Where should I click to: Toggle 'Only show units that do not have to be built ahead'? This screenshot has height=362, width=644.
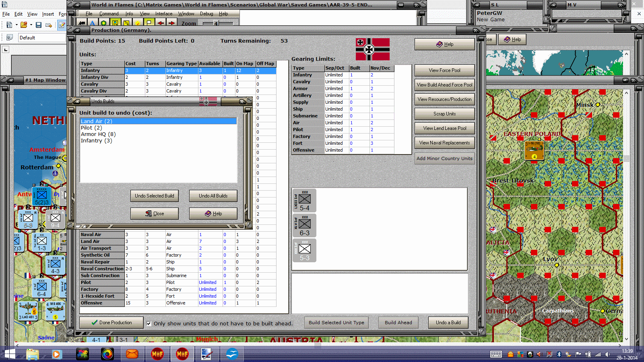tap(149, 323)
